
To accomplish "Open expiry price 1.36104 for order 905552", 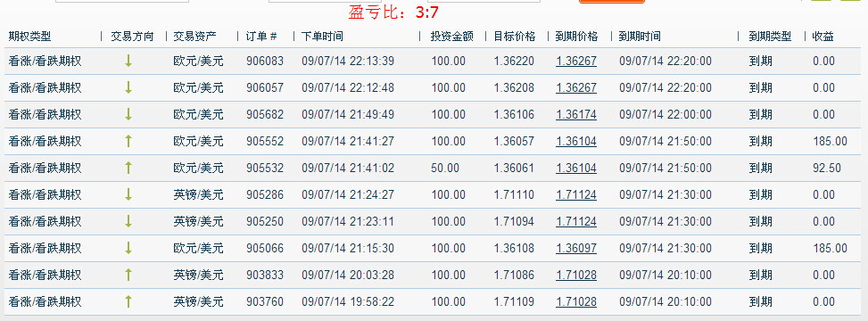I will click(576, 141).
